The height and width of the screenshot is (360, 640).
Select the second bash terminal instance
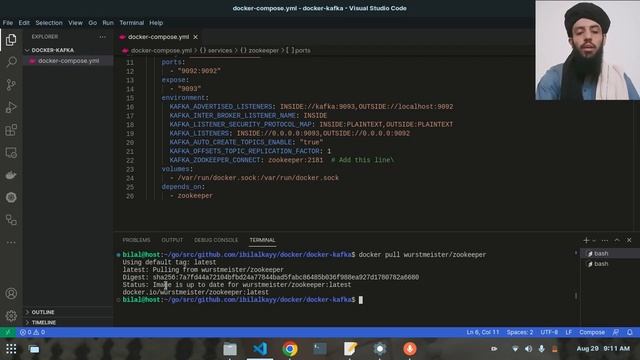[x=610, y=264]
